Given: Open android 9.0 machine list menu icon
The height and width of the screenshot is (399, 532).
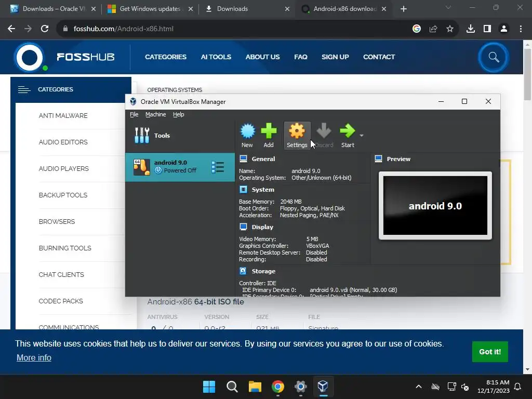Looking at the screenshot, I should coord(218,167).
